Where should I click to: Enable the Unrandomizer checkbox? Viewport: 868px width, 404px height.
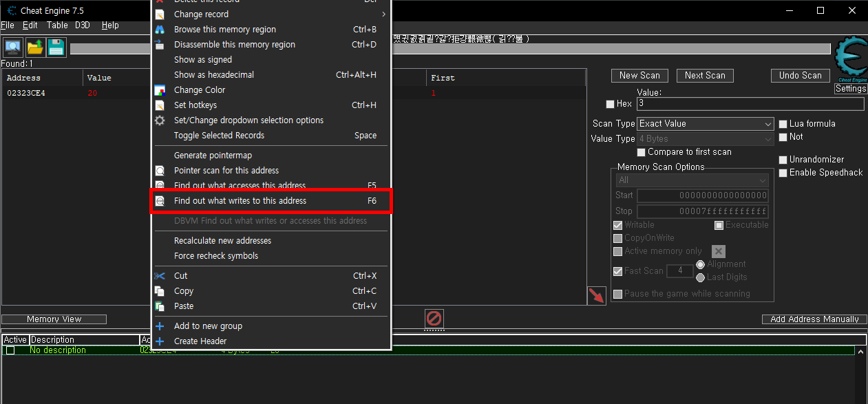[783, 160]
